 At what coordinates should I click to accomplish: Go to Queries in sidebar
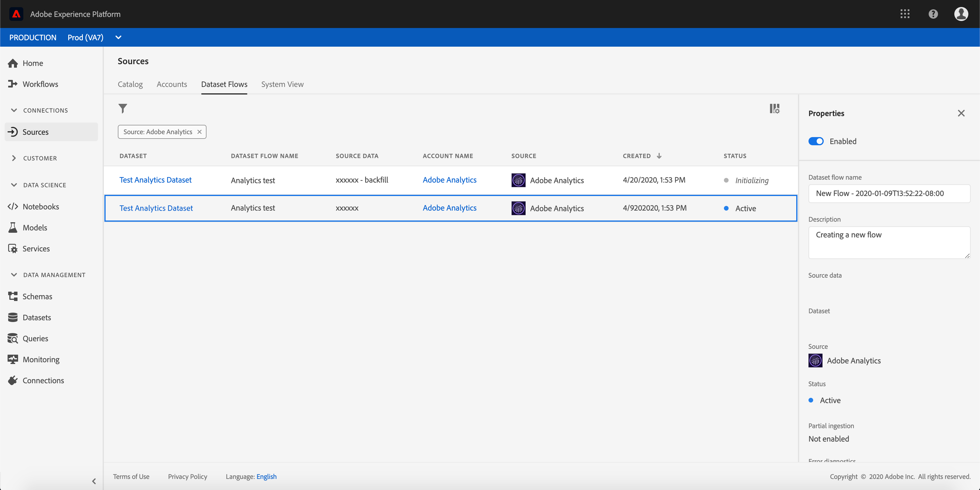click(x=35, y=338)
